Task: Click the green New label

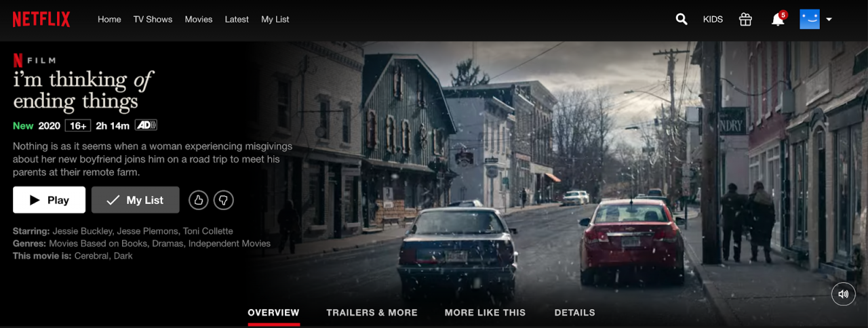Action: [23, 125]
